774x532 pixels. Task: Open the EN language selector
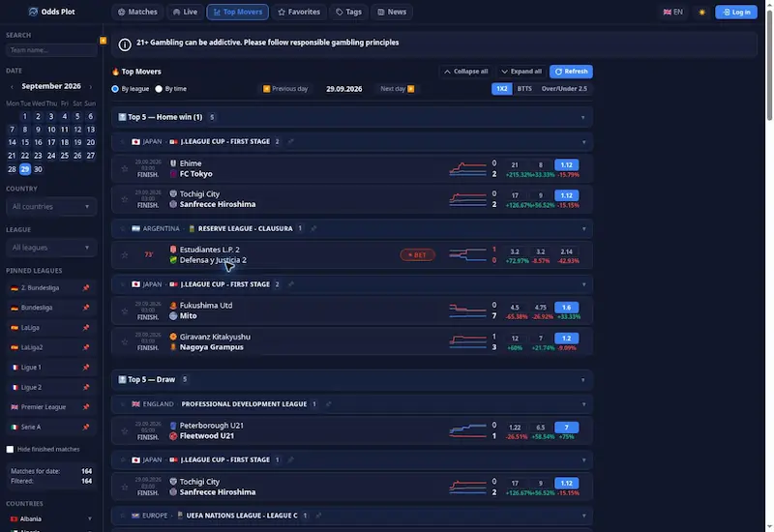[x=672, y=12]
